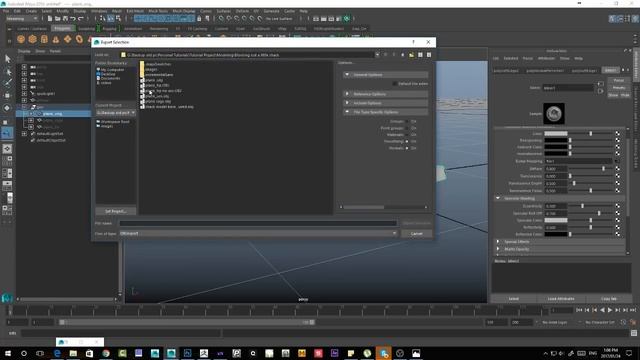Open File Explorer from taskbar
Image resolution: width=640 pixels, height=360 pixels.
click(73, 353)
